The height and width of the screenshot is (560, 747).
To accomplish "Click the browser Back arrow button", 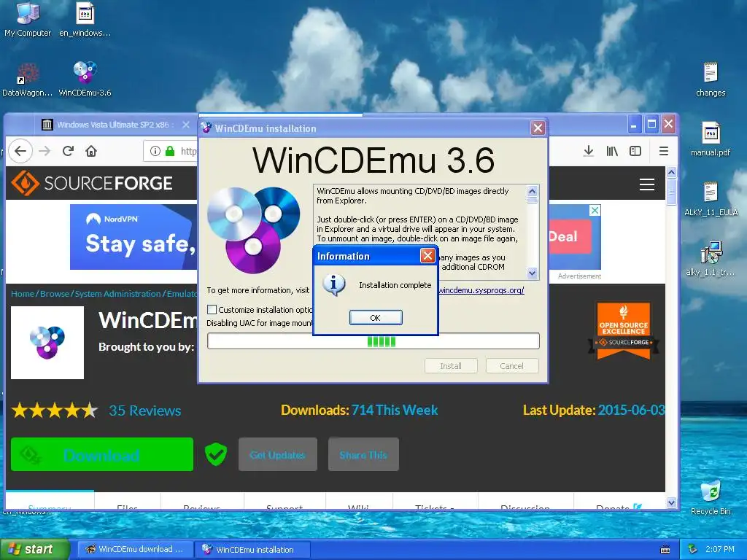I will coord(20,151).
